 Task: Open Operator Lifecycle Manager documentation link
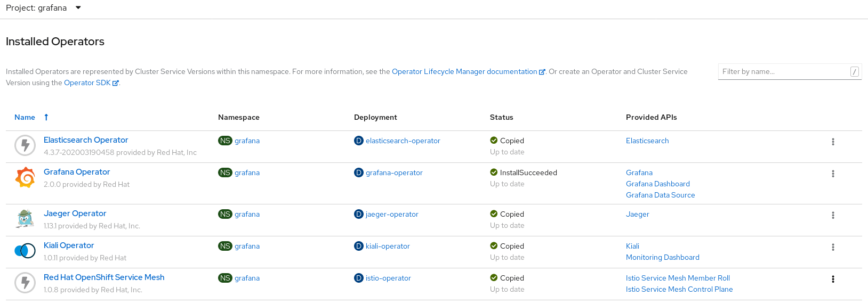(464, 71)
